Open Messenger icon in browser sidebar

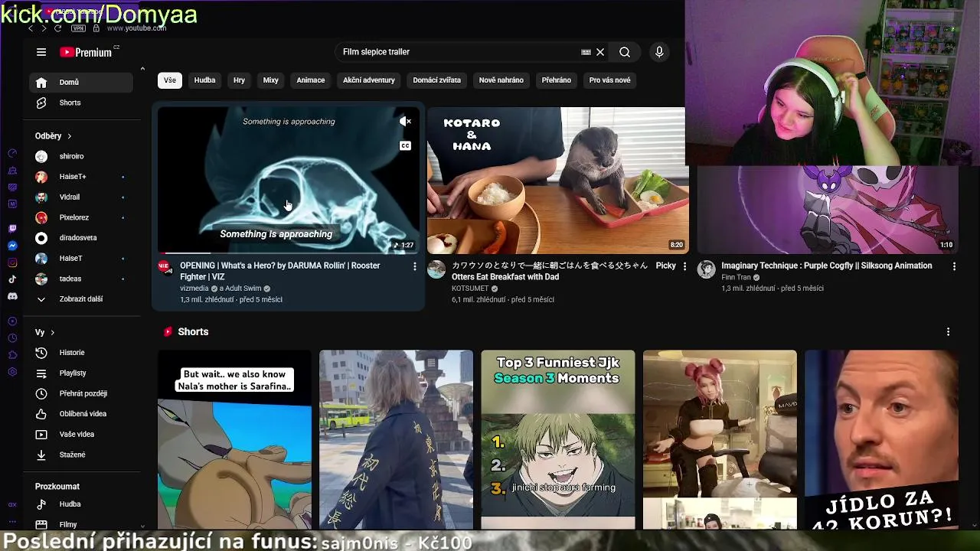(12, 246)
